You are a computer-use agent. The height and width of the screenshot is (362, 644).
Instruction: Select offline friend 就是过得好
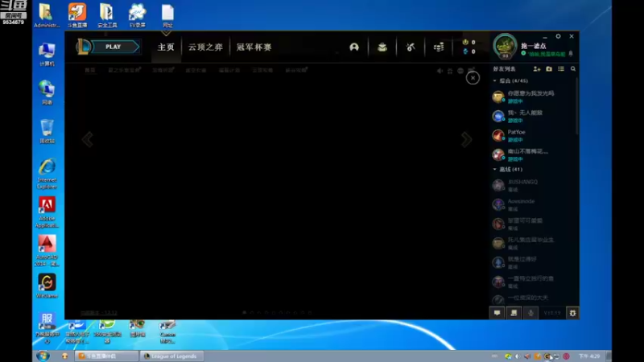tap(533, 262)
